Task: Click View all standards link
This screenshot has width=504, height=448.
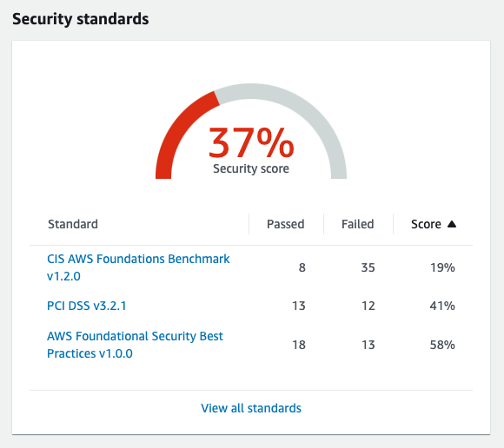Action: 251,408
